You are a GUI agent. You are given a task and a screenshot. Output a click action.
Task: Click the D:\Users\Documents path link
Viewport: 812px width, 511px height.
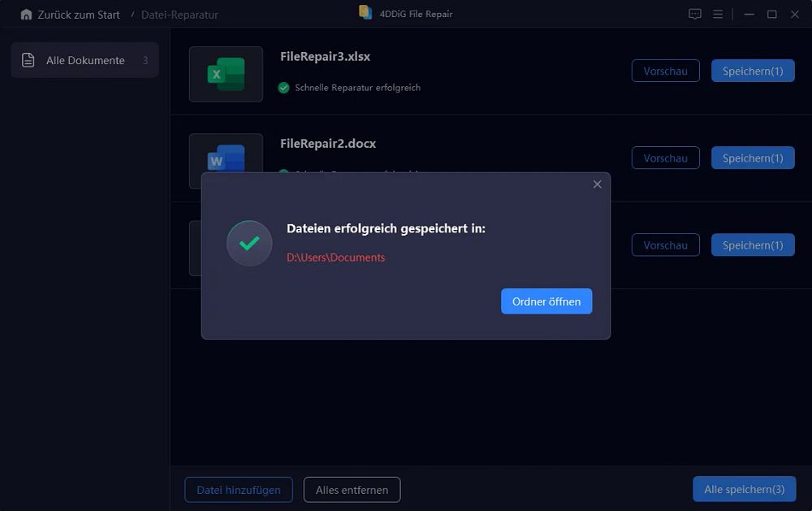[335, 258]
